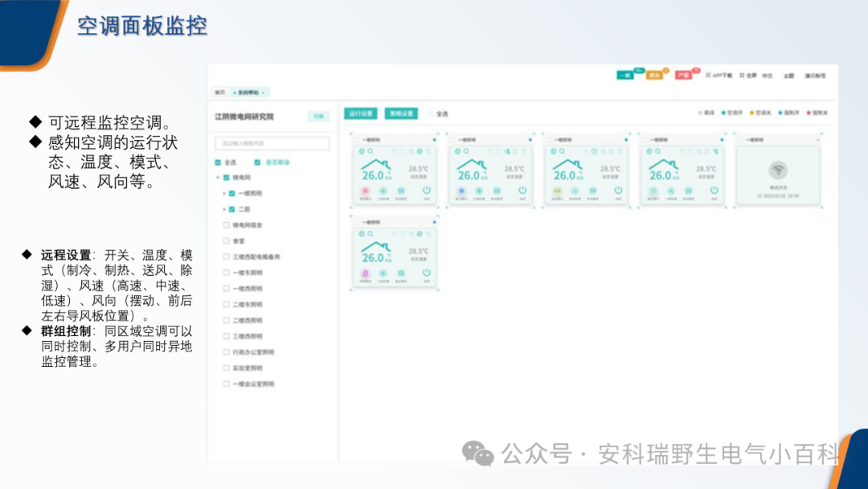The width and height of the screenshot is (868, 489).
Task: Tick the checkbox on the offline 一楼照明 card
Action: point(740,140)
